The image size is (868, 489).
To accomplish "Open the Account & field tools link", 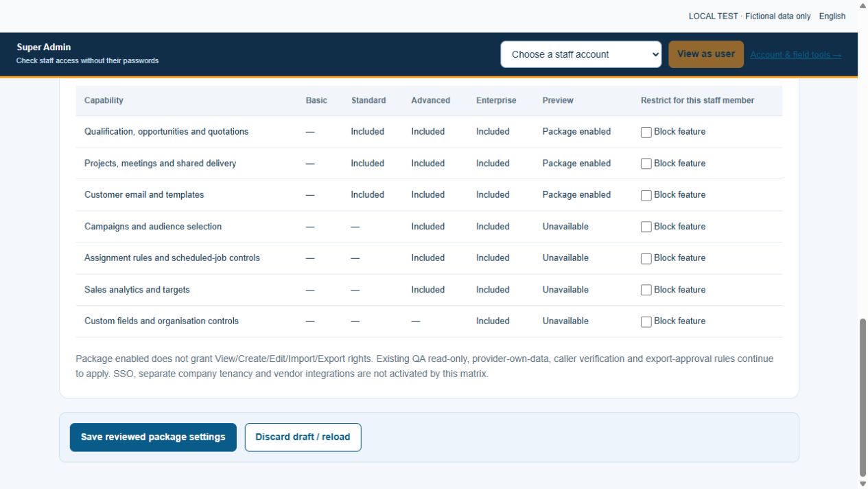I will pyautogui.click(x=795, y=55).
